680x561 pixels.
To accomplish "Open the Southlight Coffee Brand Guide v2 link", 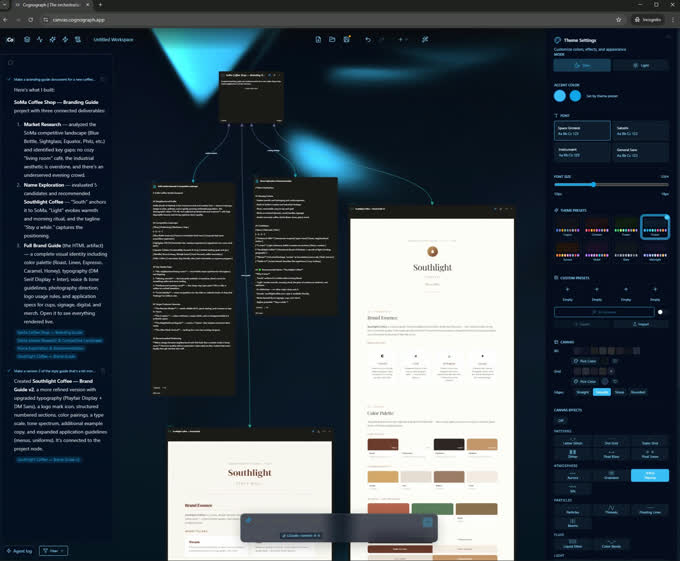I will click(x=49, y=460).
